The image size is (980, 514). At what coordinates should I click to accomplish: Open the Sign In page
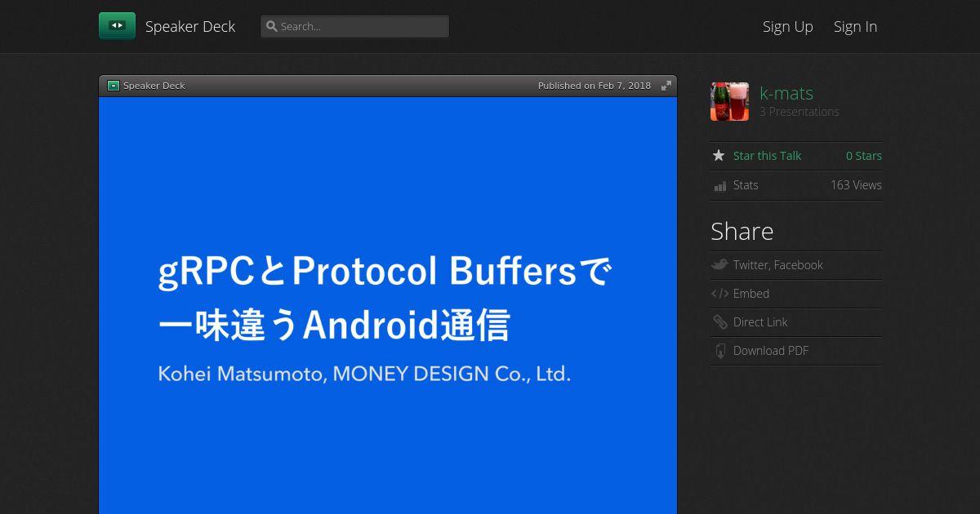(855, 26)
